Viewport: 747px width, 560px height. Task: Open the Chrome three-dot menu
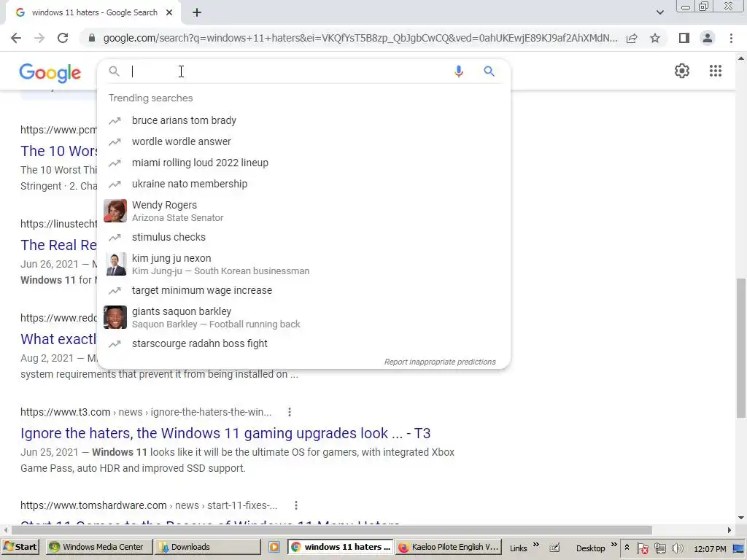pos(731,38)
